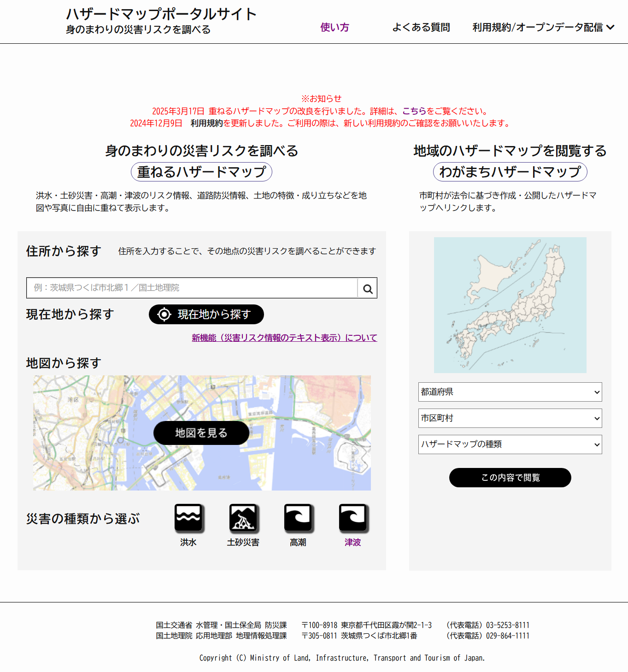Viewport: 628px width, 672px height.
Task: Go to よくある質問 page
Action: pos(421,28)
